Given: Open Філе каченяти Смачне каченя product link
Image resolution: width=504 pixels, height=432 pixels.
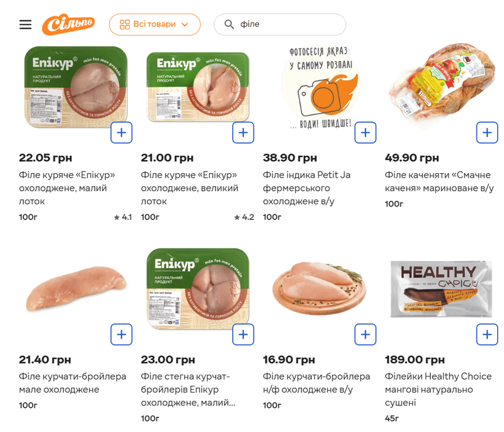Looking at the screenshot, I should [439, 182].
